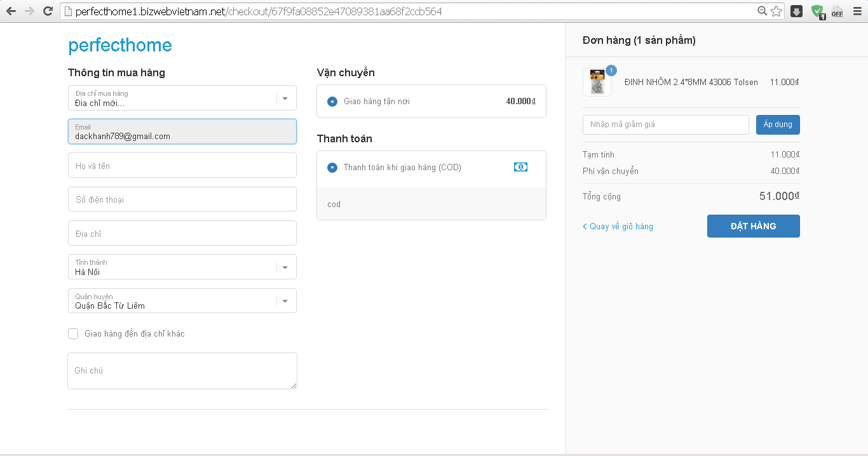Open the 'Quận huyện' district dropdown
The width and height of the screenshot is (868, 456).
[x=285, y=301]
